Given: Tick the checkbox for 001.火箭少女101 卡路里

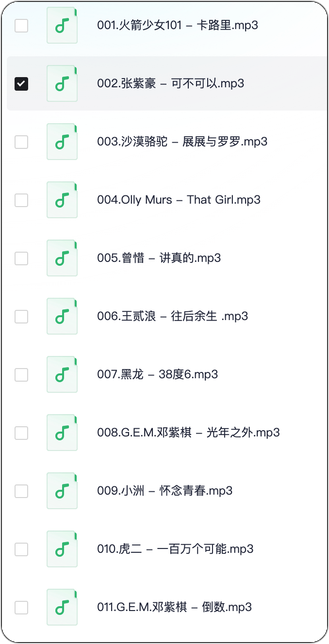Looking at the screenshot, I should point(21,25).
